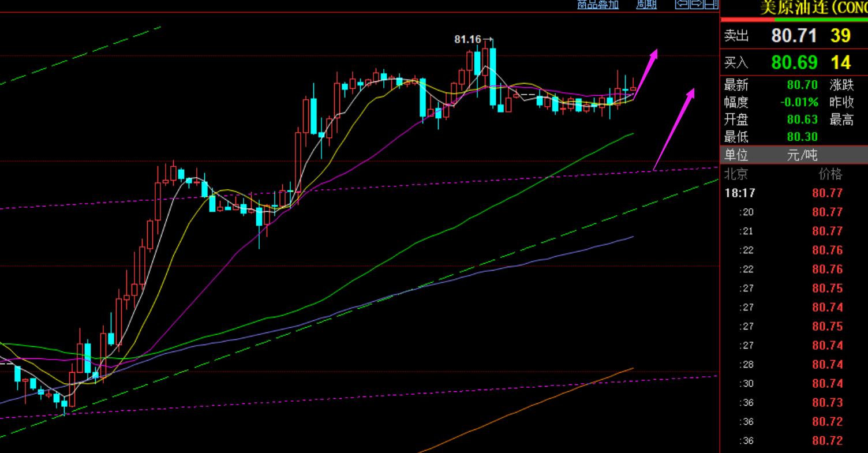Select the lowest price 80.30
The image size is (868, 453).
point(802,137)
